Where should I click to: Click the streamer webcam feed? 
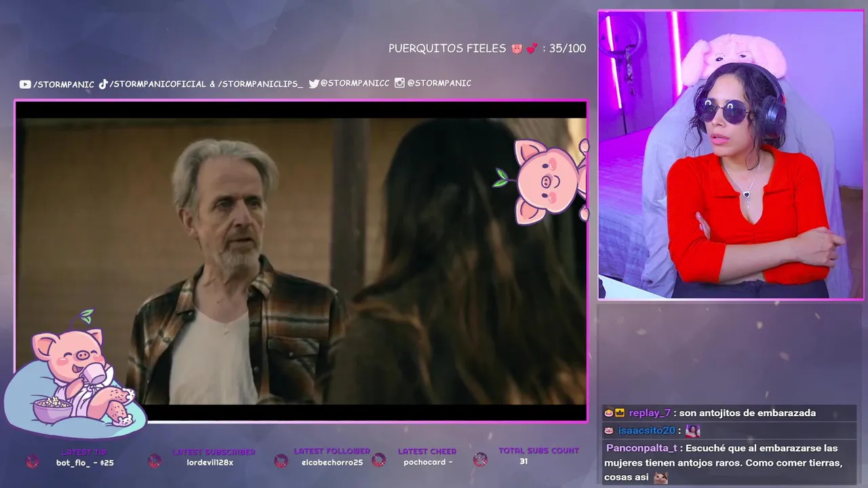click(730, 155)
